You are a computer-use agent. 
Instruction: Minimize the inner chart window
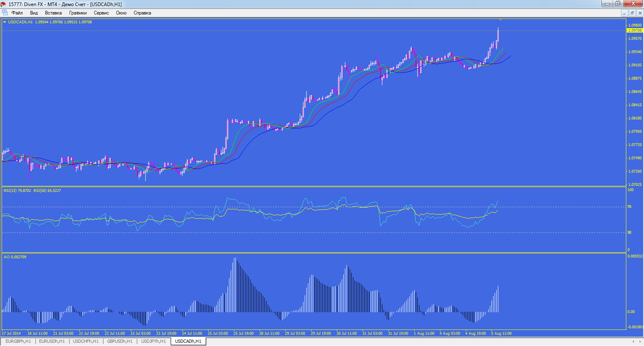tap(624, 13)
